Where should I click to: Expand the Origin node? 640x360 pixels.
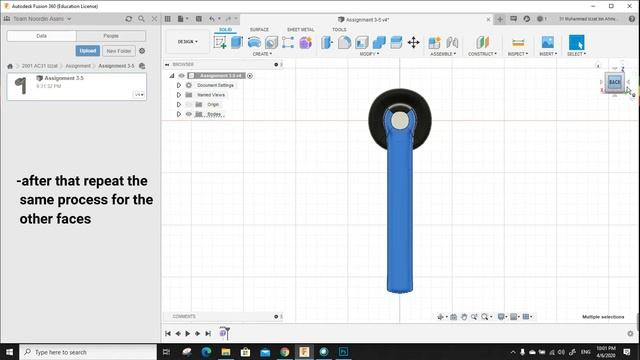[178, 104]
